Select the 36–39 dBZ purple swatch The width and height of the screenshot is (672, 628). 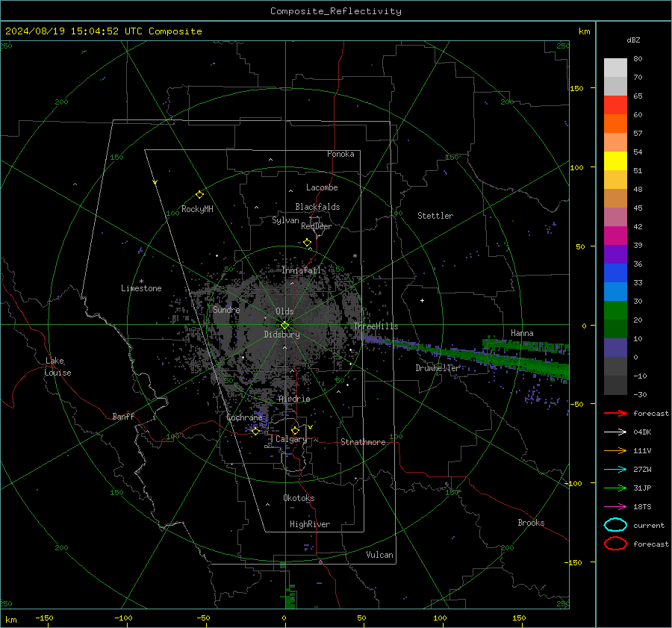click(615, 255)
